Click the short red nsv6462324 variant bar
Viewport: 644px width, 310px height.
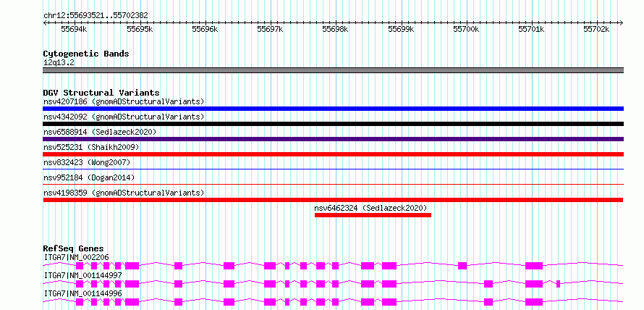click(373, 215)
